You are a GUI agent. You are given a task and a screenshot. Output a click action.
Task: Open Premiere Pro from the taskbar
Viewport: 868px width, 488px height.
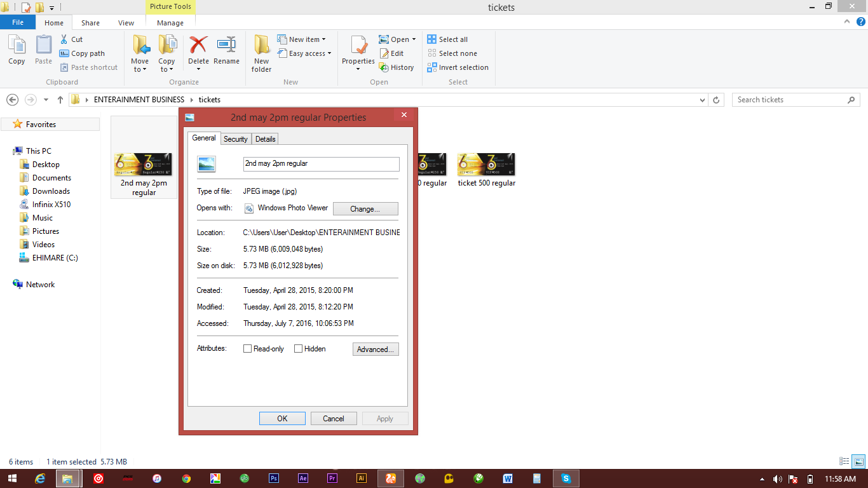click(332, 478)
